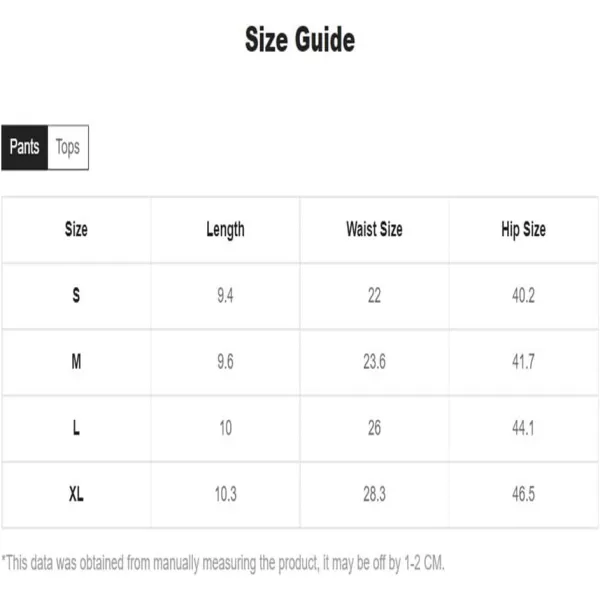The height and width of the screenshot is (600, 600).
Task: Click the Size Guide heading
Action: coord(300,39)
